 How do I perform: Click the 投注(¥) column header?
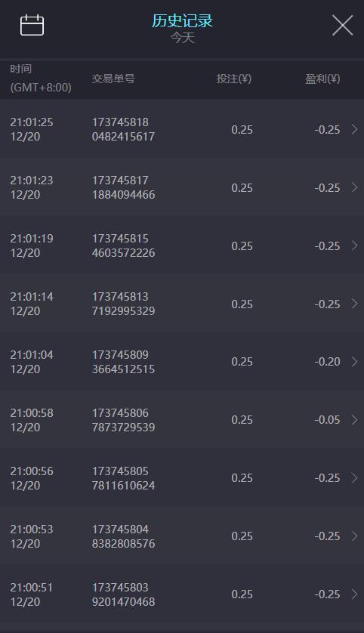[233, 79]
